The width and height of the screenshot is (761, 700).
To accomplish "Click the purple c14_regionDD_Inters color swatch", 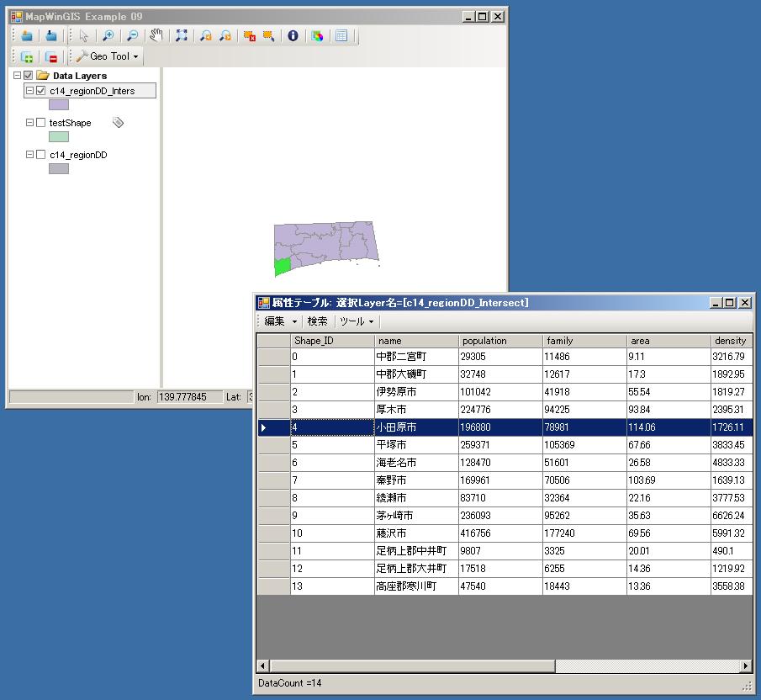I will (x=58, y=105).
